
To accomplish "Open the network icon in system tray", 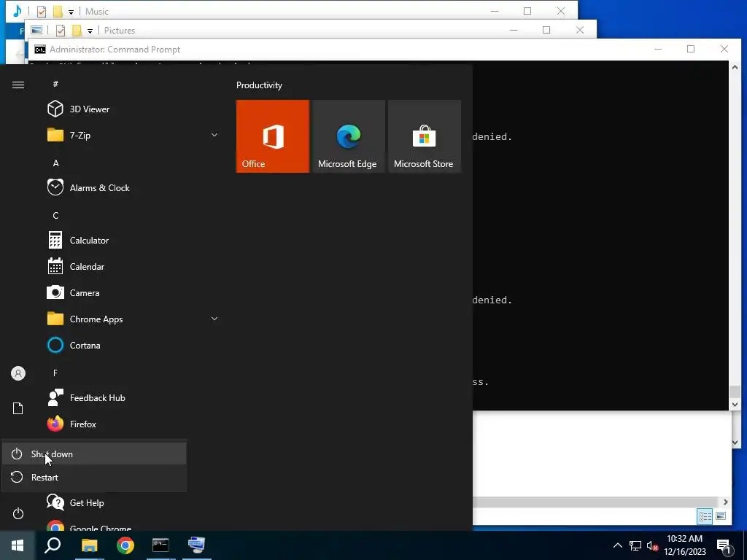I will pyautogui.click(x=635, y=545).
